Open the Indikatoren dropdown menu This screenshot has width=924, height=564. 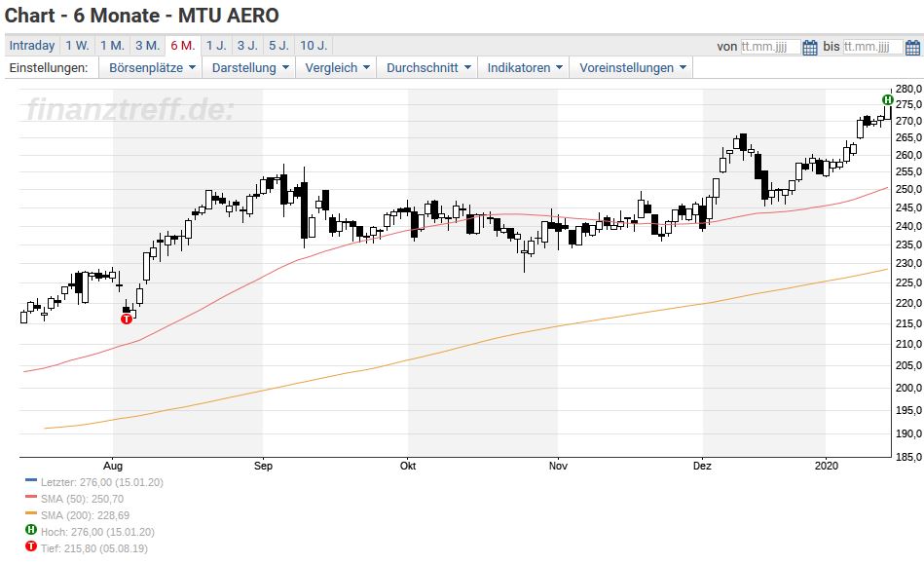tap(525, 68)
